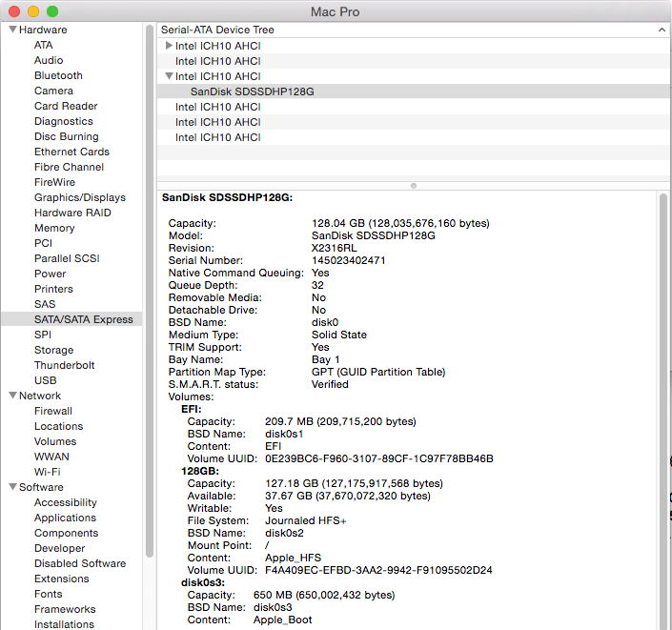Click the Software section header
This screenshot has width=672, height=630.
(41, 487)
